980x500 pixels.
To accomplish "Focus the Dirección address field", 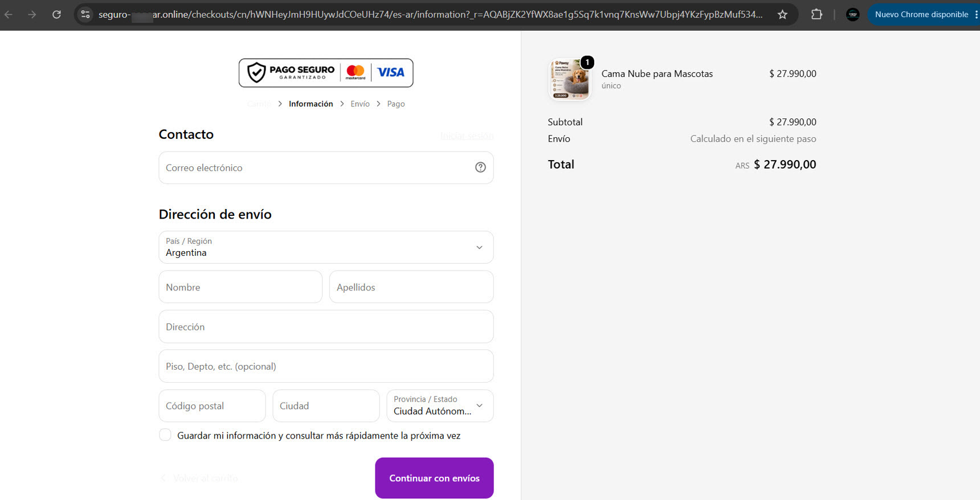I will point(326,327).
